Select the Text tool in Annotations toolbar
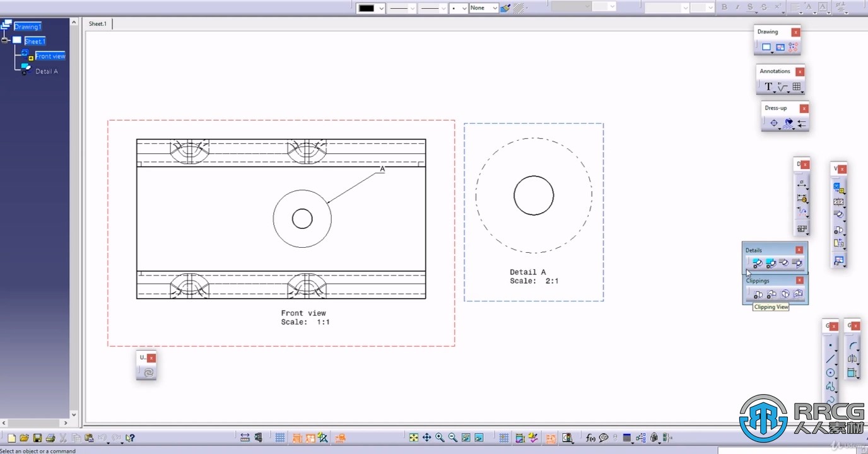The height and width of the screenshot is (454, 868). pos(768,87)
